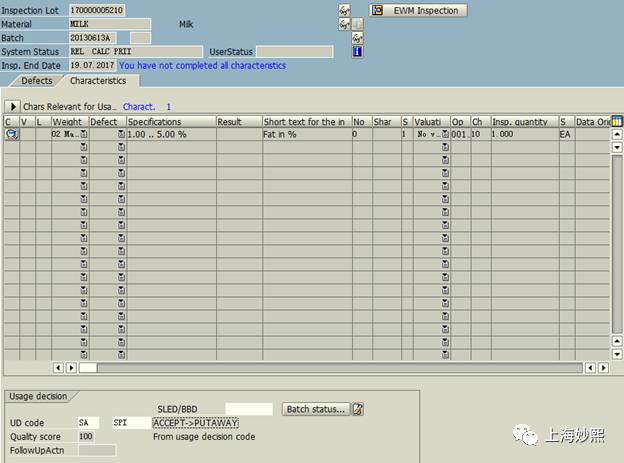Click the icon on the EWM Inspection button
The image size is (624, 463).
(378, 11)
